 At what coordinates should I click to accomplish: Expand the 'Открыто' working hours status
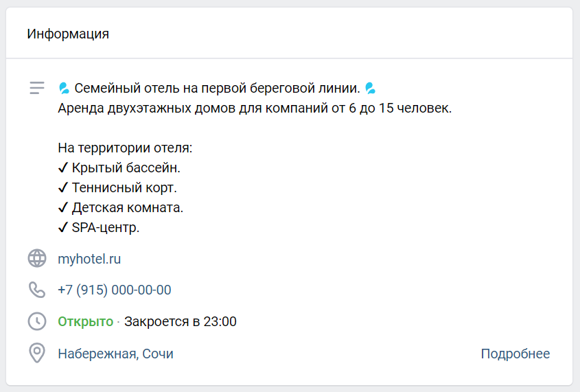click(x=85, y=322)
